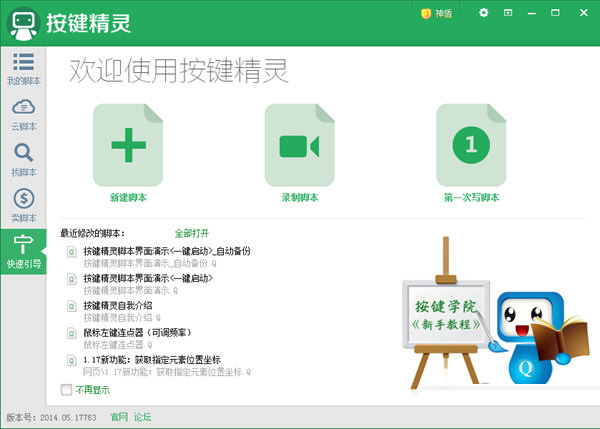Open settings gear in title bar

(484, 13)
